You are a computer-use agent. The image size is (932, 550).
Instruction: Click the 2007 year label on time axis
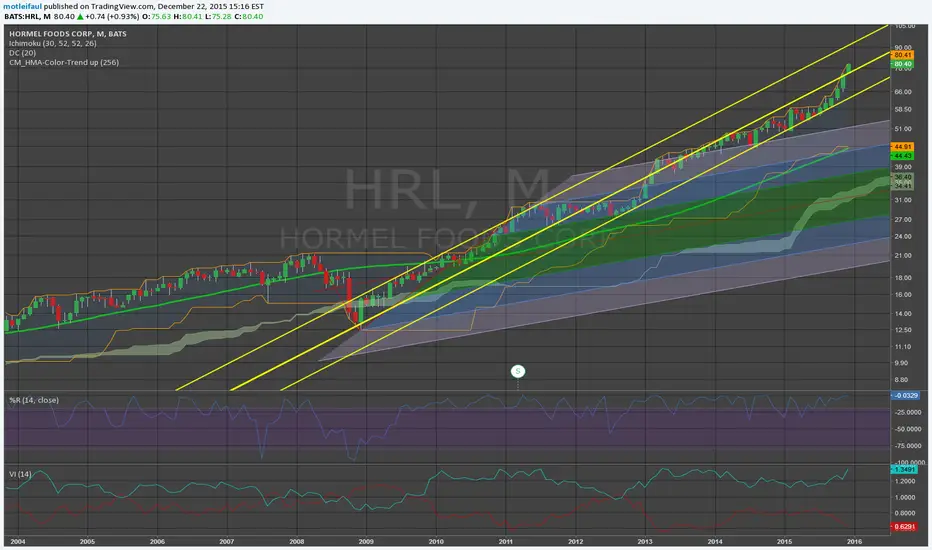pos(226,542)
